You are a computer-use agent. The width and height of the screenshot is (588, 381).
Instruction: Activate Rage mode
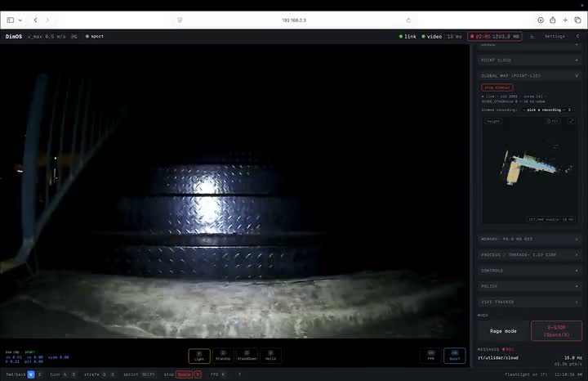(x=503, y=331)
